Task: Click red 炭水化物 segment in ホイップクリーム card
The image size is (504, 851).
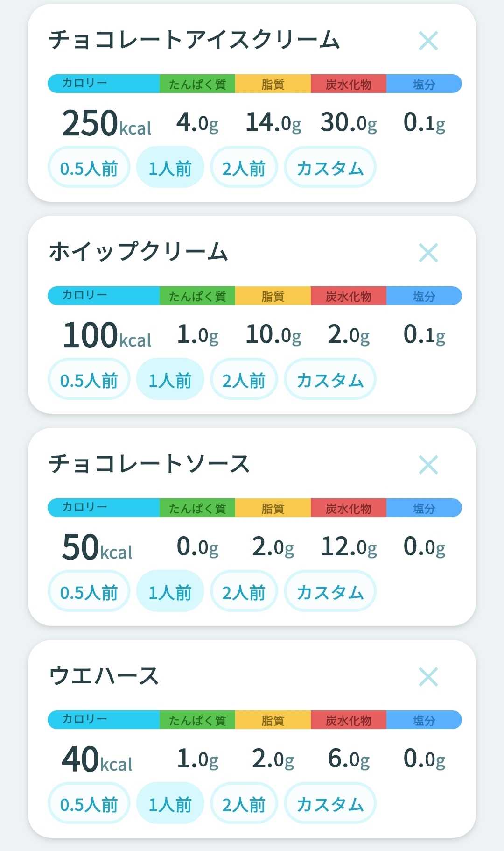Action: [x=349, y=296]
